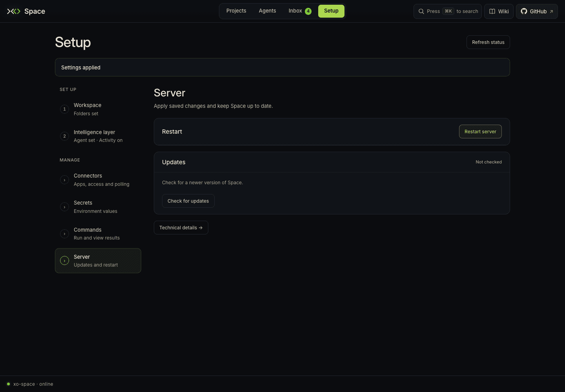Image resolution: width=565 pixels, height=392 pixels.
Task: Click the MANAGE section label
Action: tap(70, 160)
